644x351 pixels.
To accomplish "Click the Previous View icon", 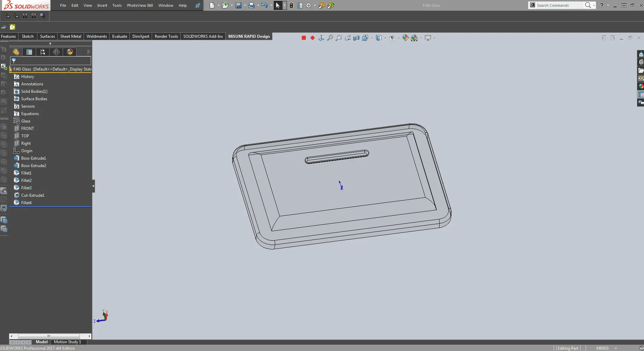I will [348, 38].
